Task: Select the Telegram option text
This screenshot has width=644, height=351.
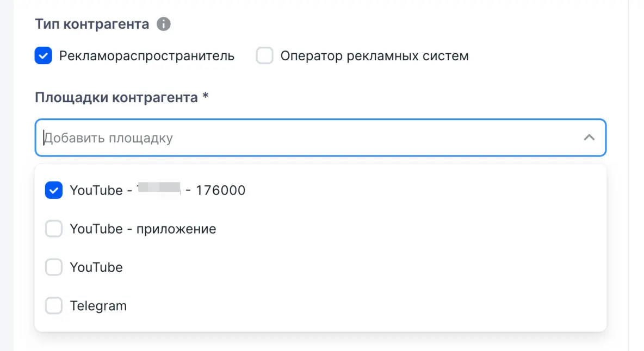Action: point(98,306)
